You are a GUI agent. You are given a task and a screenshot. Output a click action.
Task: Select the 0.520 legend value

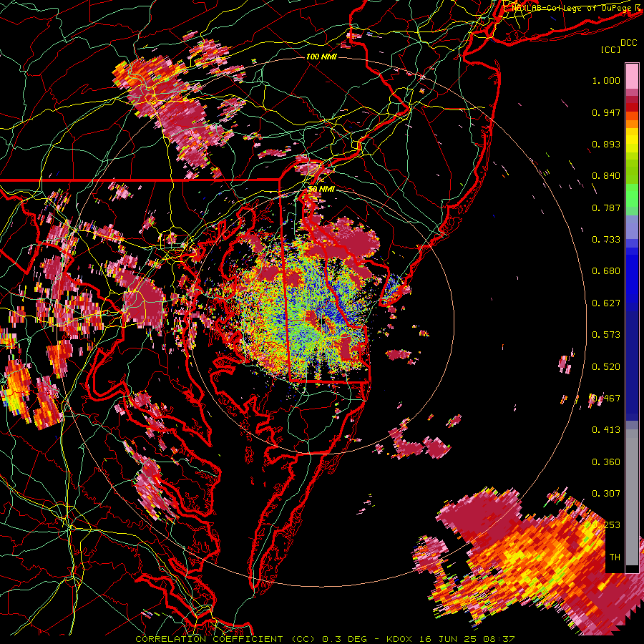coord(606,367)
